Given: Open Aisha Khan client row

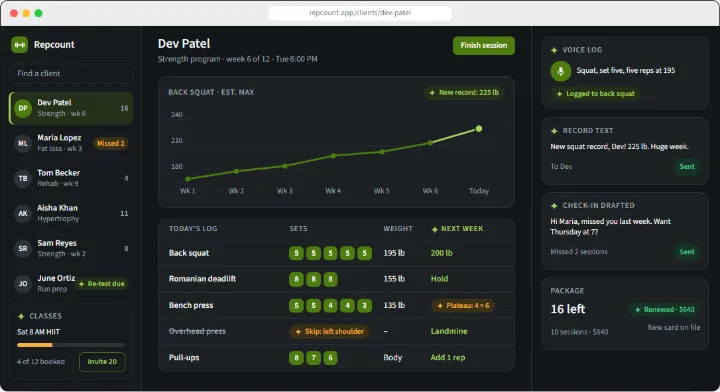Looking at the screenshot, I should click(71, 213).
